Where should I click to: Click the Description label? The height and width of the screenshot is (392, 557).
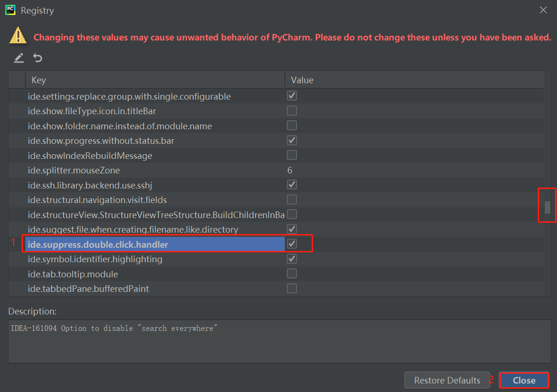[x=32, y=312]
